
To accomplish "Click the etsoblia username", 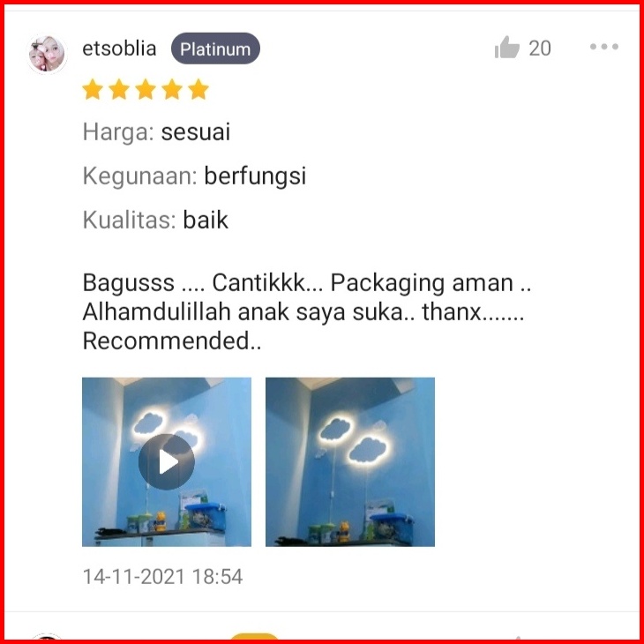I will point(119,49).
